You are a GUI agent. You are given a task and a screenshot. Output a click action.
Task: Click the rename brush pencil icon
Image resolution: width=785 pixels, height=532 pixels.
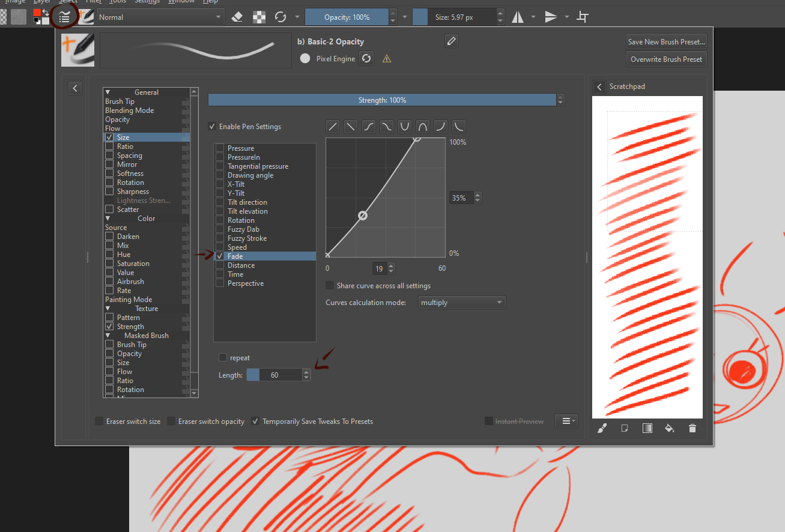click(x=452, y=41)
